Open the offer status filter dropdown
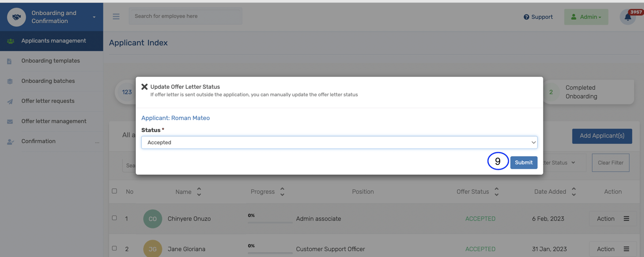Screen dimensions: 644x257 (x=563, y=163)
